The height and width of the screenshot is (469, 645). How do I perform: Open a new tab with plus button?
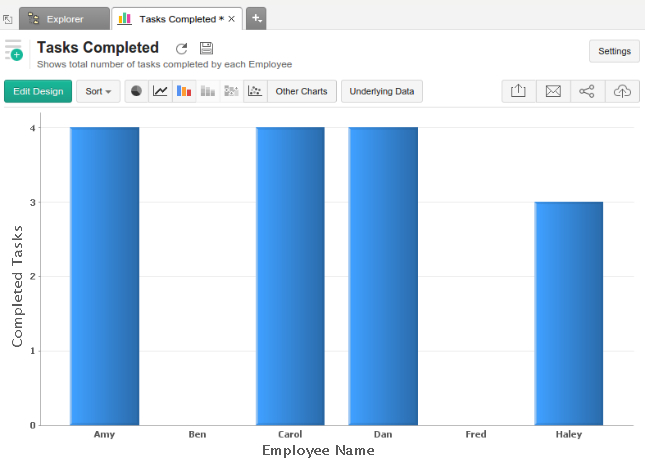(x=256, y=19)
